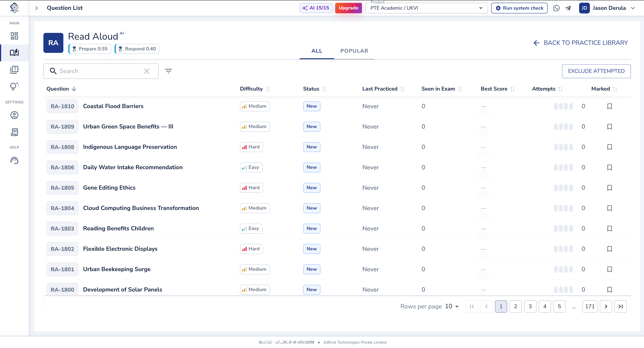
Task: Click the WhatsApp icon in header
Action: 556,8
